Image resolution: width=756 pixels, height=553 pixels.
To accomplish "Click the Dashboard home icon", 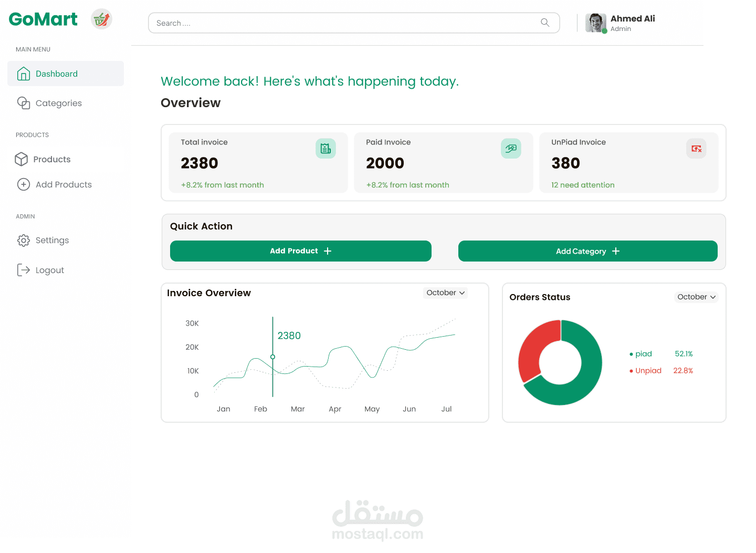I will pos(24,74).
